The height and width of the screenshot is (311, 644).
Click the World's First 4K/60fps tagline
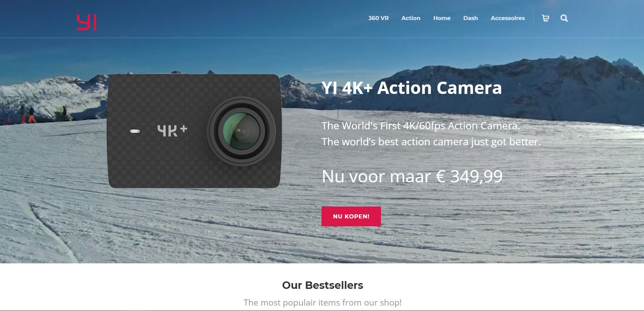[421, 126]
